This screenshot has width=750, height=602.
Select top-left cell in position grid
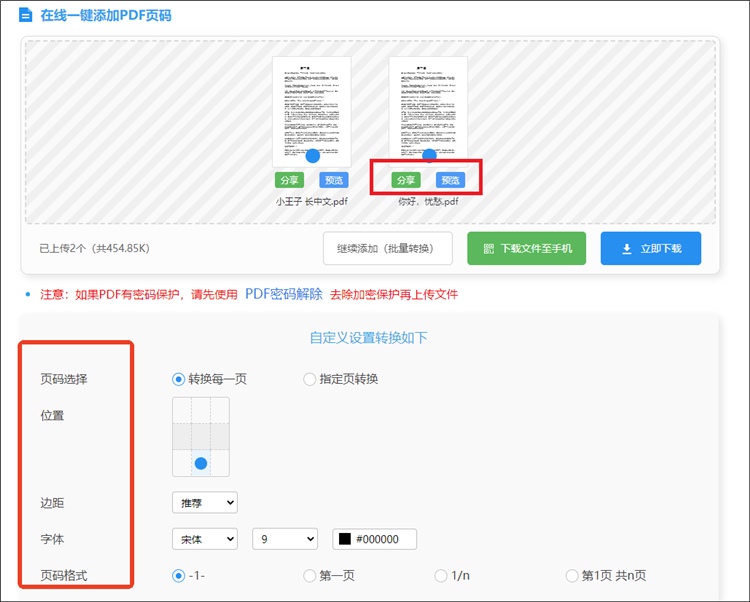[182, 410]
